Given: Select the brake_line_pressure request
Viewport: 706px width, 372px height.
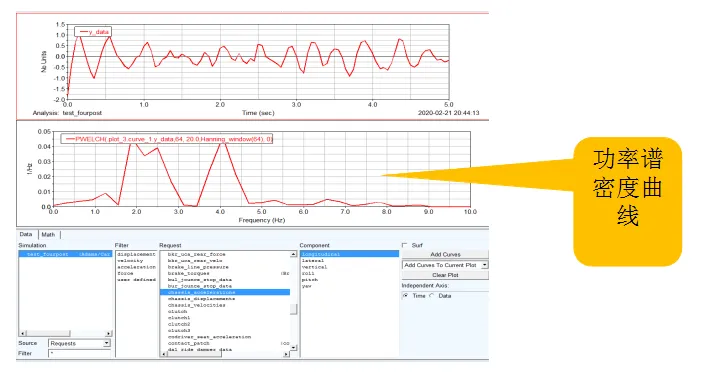Looking at the screenshot, I should pos(198,267).
